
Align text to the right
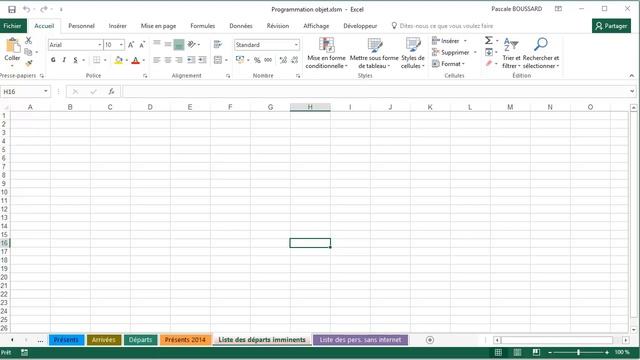(179, 60)
